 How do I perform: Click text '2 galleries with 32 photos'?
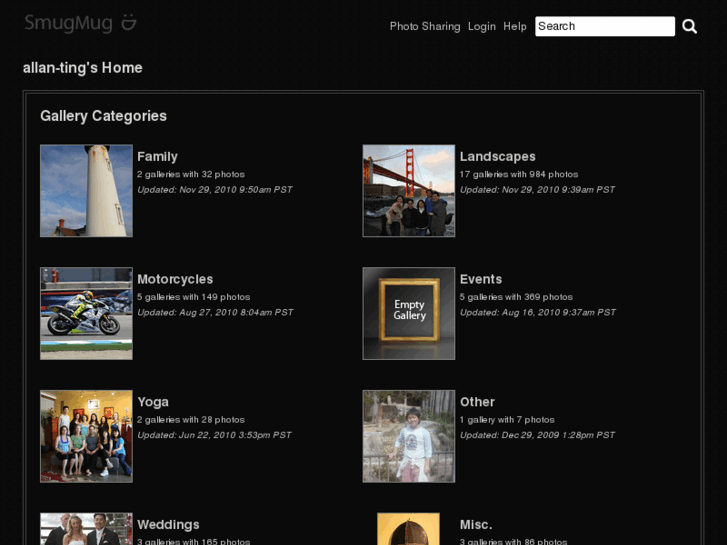point(191,174)
